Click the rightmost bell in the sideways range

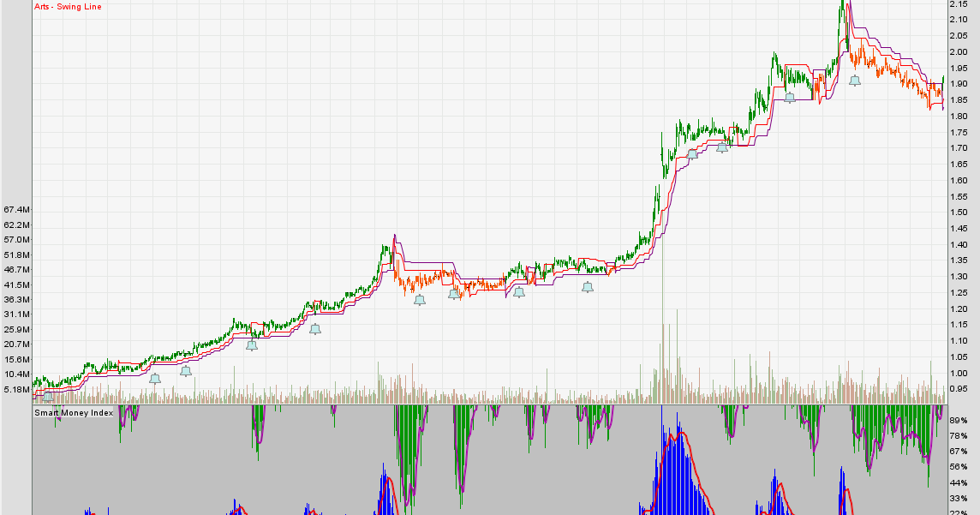587,287
